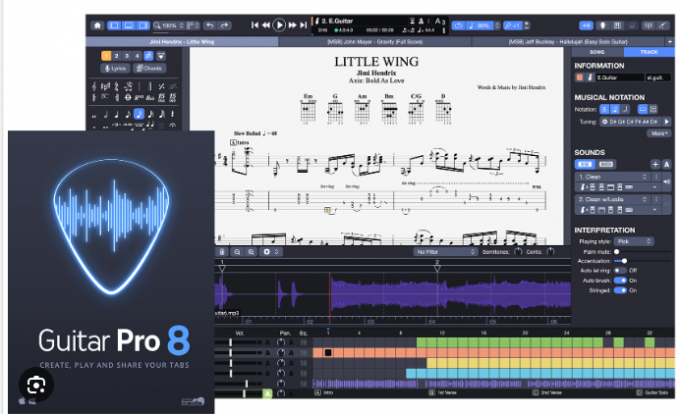Open the Tuning dropdown in Musical Notation
This screenshot has height=414, width=680.
633,121
